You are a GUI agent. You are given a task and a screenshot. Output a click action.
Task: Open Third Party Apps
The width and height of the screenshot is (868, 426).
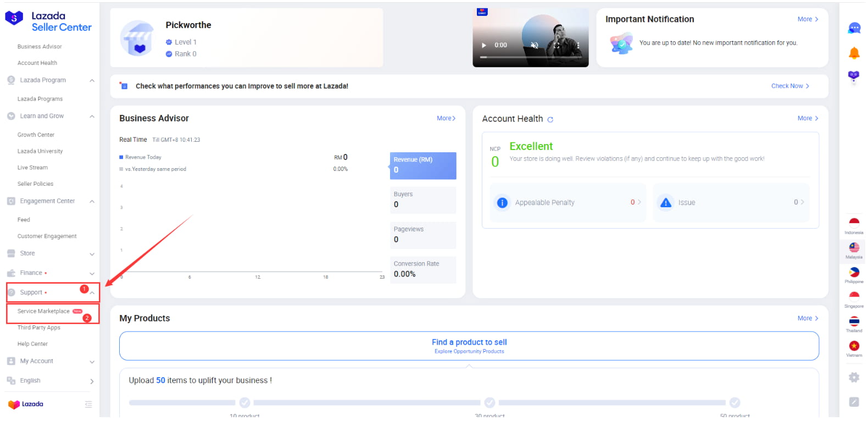(38, 328)
